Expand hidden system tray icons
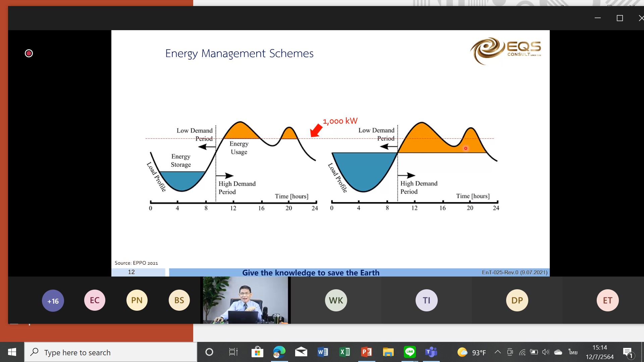644x362 pixels. [498, 352]
